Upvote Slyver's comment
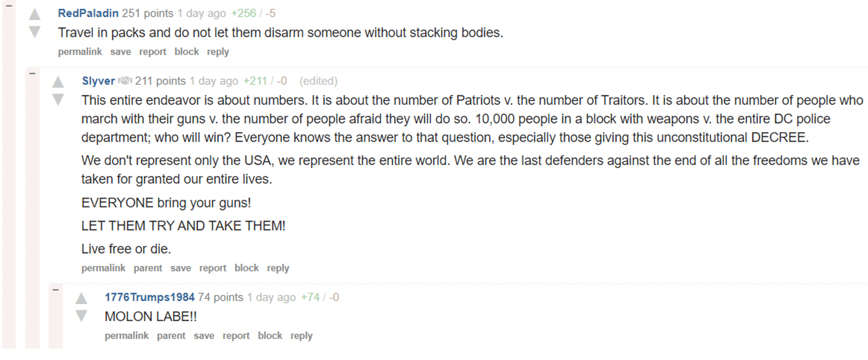This screenshot has height=360, width=868. [58, 82]
